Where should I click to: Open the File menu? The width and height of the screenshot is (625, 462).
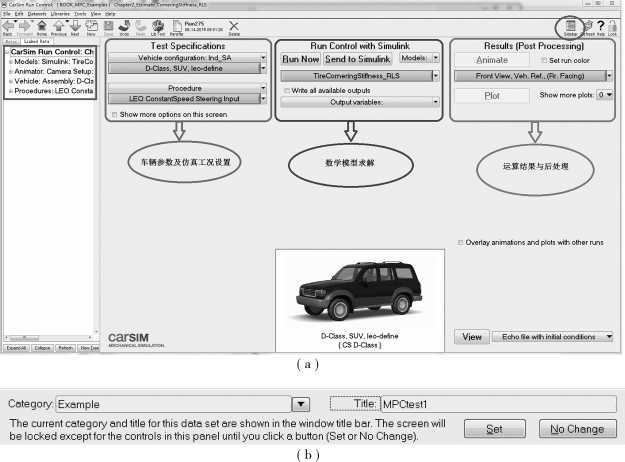point(7,14)
